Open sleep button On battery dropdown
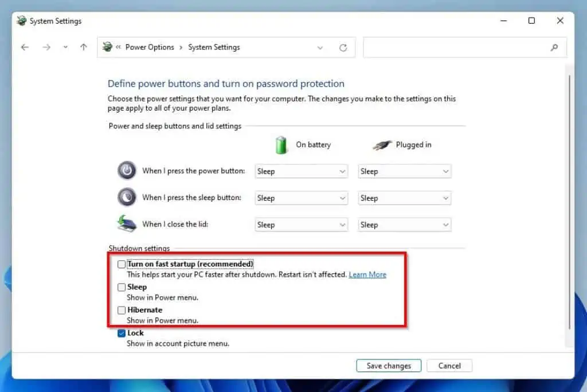Image resolution: width=587 pixels, height=392 pixels. pyautogui.click(x=302, y=198)
